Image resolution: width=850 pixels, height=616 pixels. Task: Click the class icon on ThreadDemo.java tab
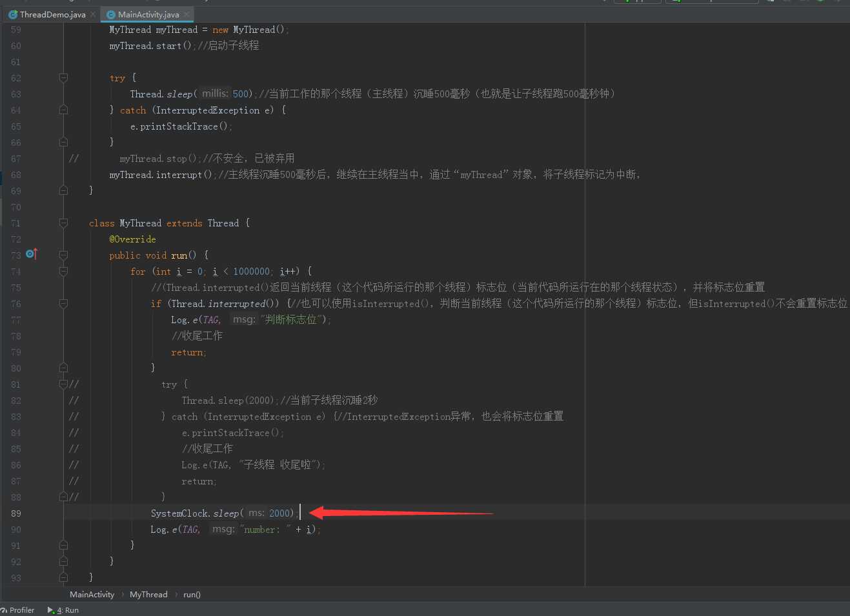click(x=13, y=14)
